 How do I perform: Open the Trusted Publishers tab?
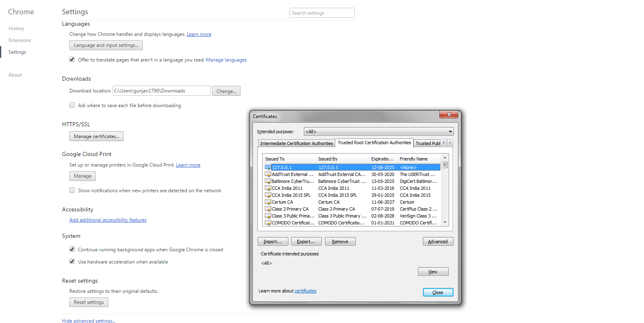click(x=427, y=143)
